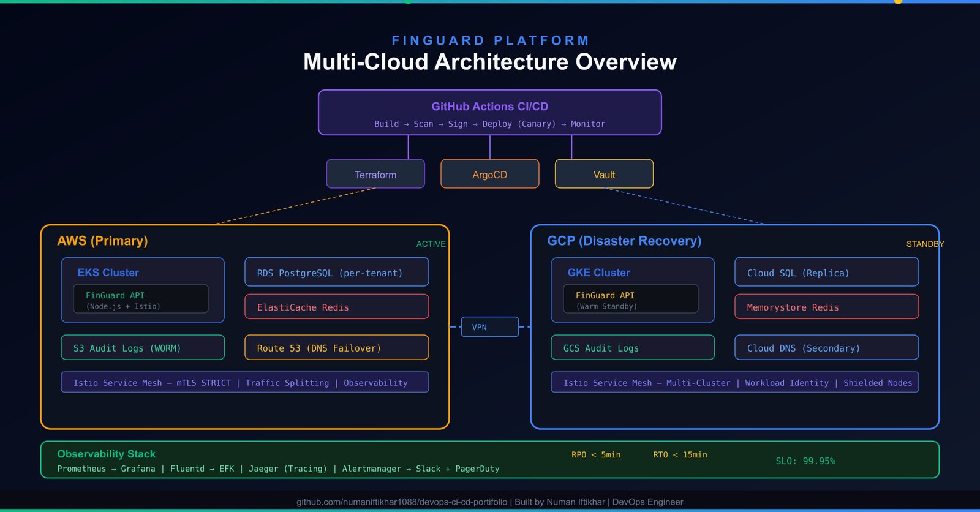Screen dimensions: 980x512
Task: Click the Warm Standby FinGuard API box
Action: [631, 299]
